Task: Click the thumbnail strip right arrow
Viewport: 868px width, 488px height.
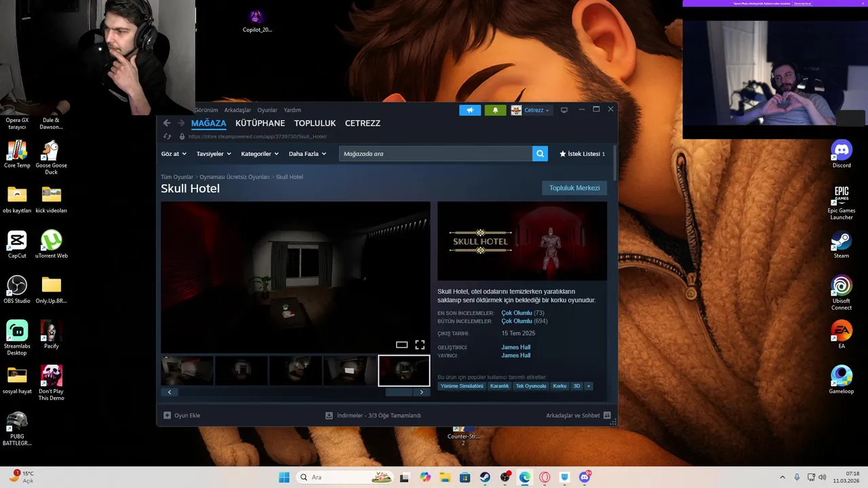Action: point(421,392)
